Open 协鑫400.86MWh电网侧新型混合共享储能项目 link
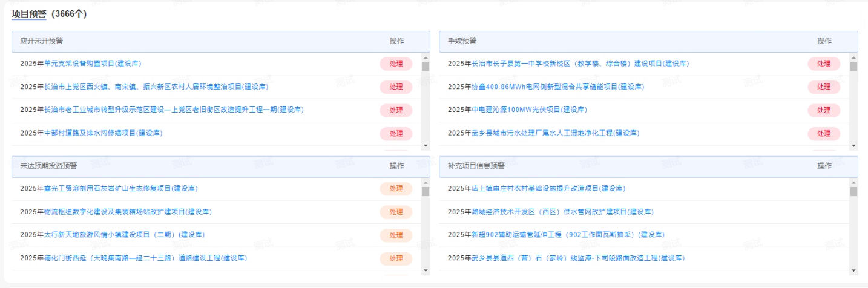The height and width of the screenshot is (288, 868). [557, 87]
